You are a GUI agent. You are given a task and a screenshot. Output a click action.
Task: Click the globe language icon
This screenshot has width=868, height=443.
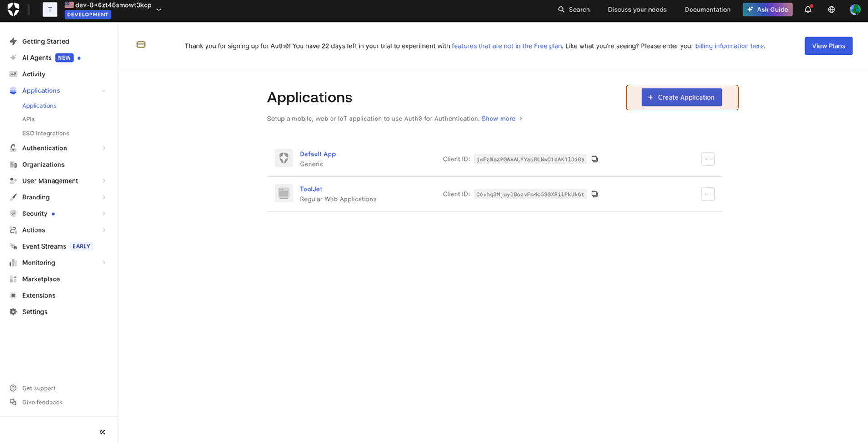pyautogui.click(x=832, y=9)
